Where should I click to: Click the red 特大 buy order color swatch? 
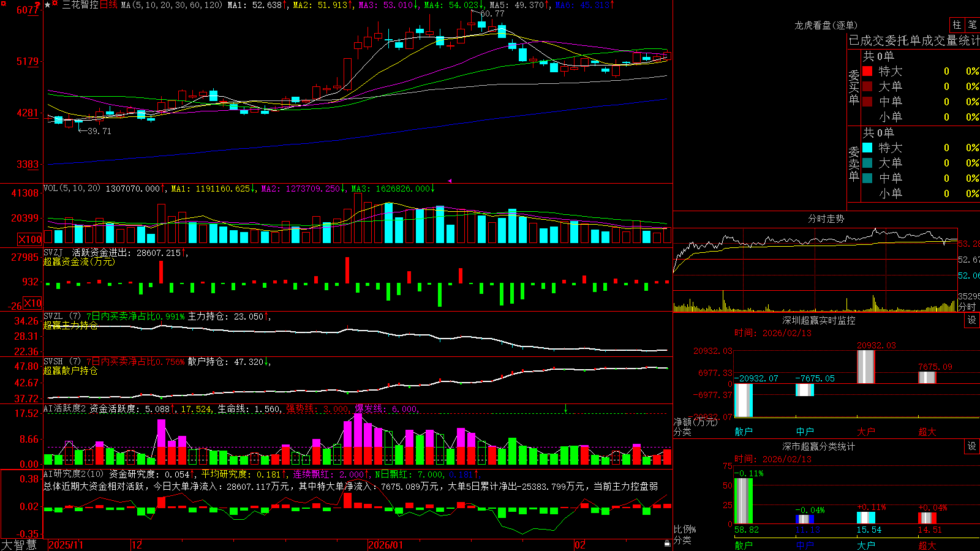pos(867,71)
